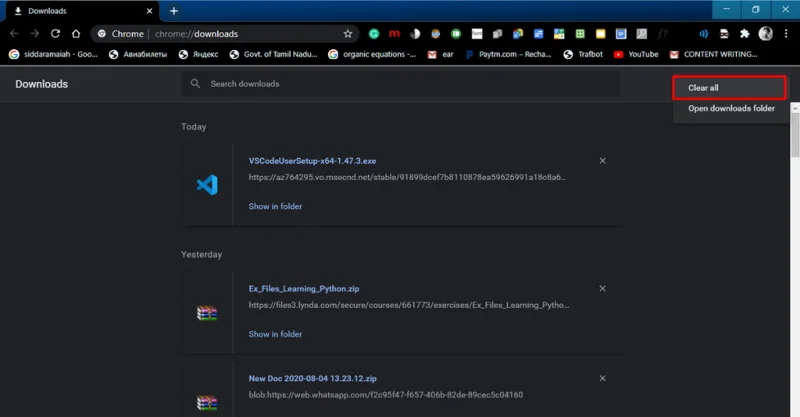Click the web.whatsapp.com blob URL
The height and width of the screenshot is (417, 800).
point(386,395)
